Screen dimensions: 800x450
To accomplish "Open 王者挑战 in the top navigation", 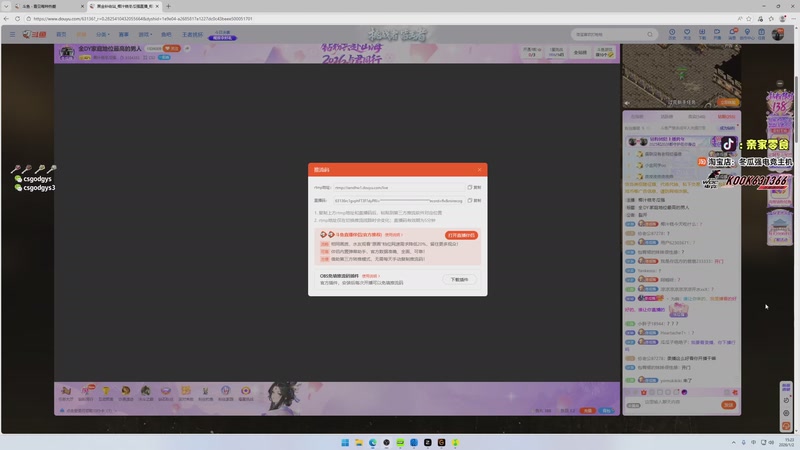I will (192, 34).
